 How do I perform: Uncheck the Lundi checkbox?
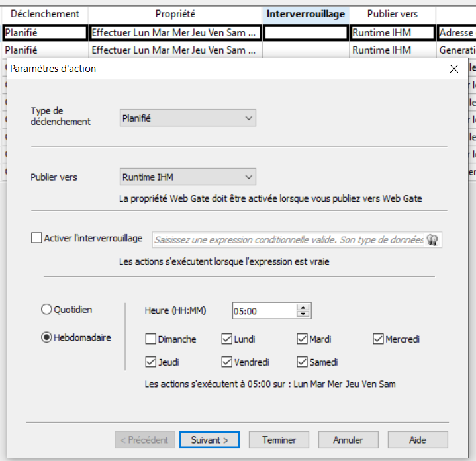tap(226, 339)
